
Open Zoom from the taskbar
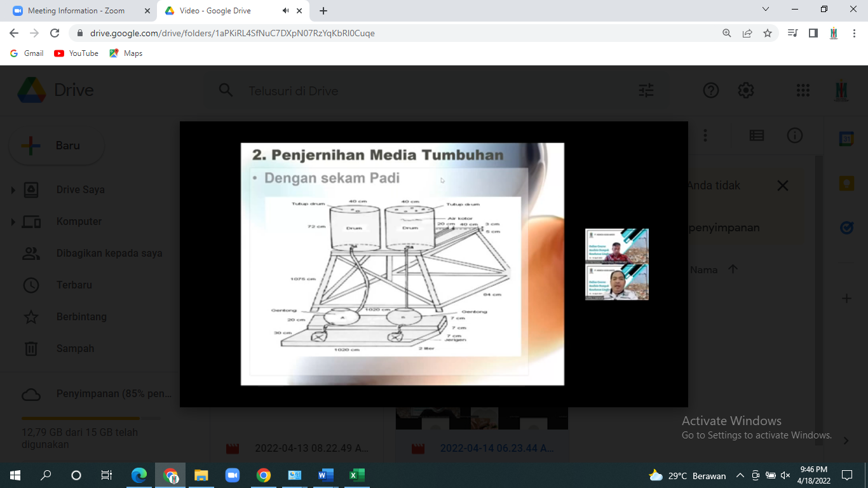pyautogui.click(x=233, y=475)
